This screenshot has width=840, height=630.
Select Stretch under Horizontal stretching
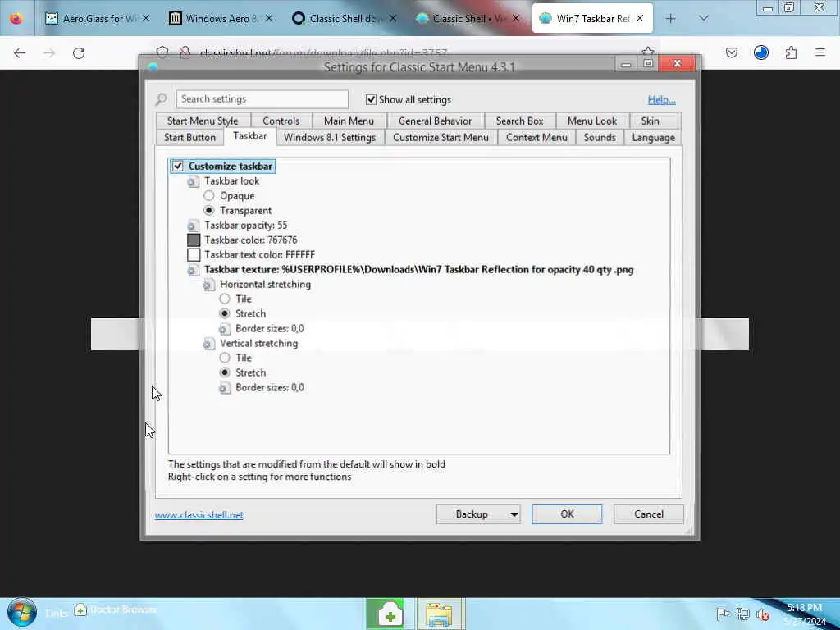225,313
